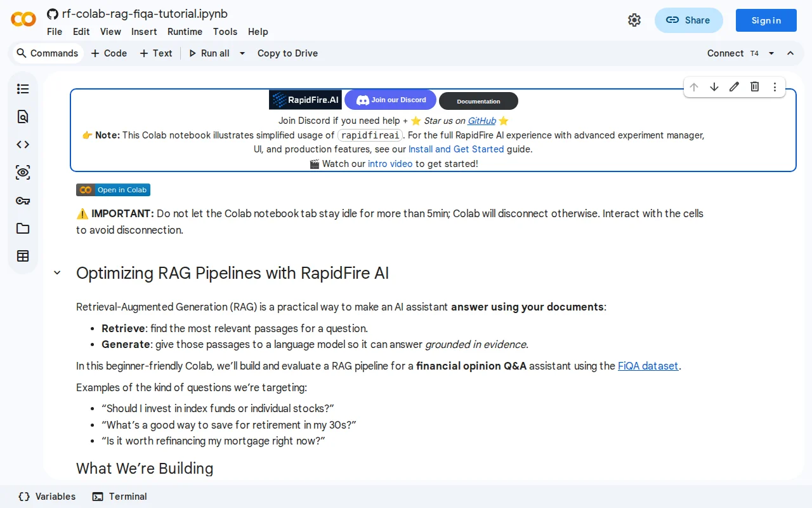The height and width of the screenshot is (508, 812).
Task: Click the rapidfireai inline code text
Action: coord(370,135)
